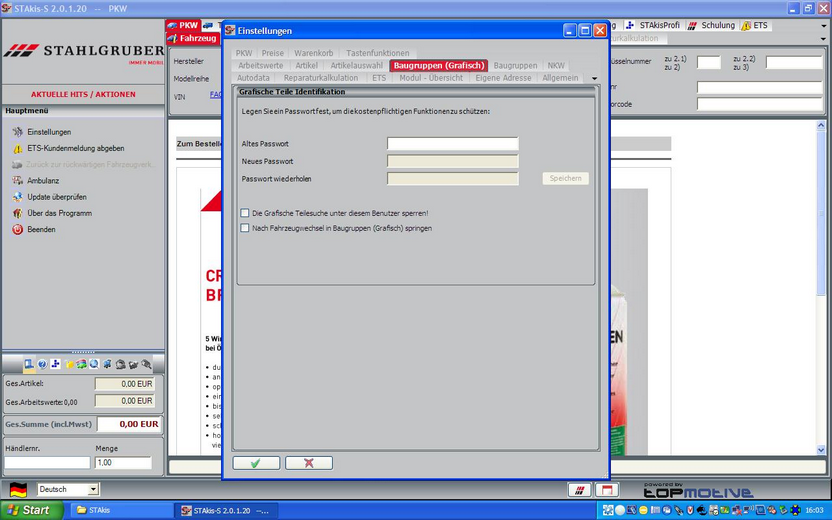Open the Deutsch language dropdown
The image size is (832, 520).
[x=93, y=489]
